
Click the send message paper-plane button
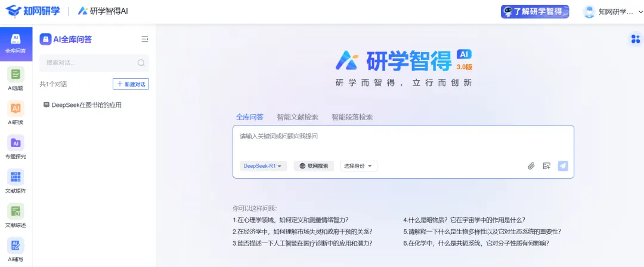563,166
